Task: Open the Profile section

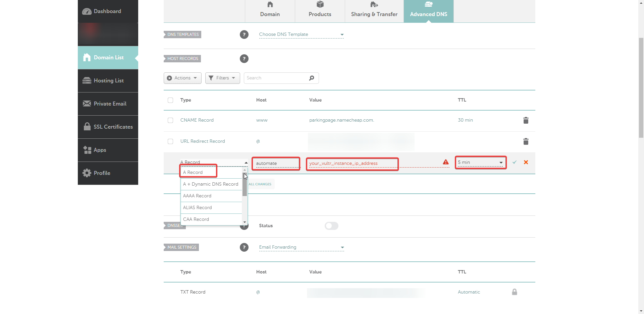Action: coord(108,173)
